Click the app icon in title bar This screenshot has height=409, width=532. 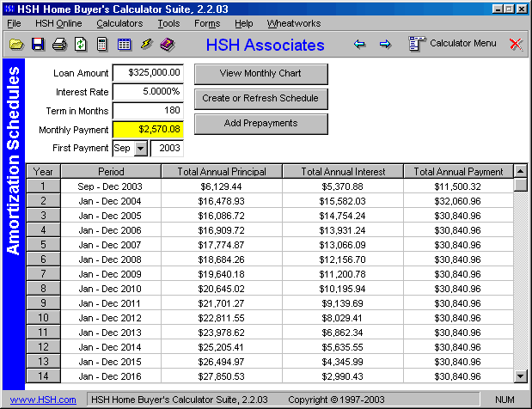(9, 9)
